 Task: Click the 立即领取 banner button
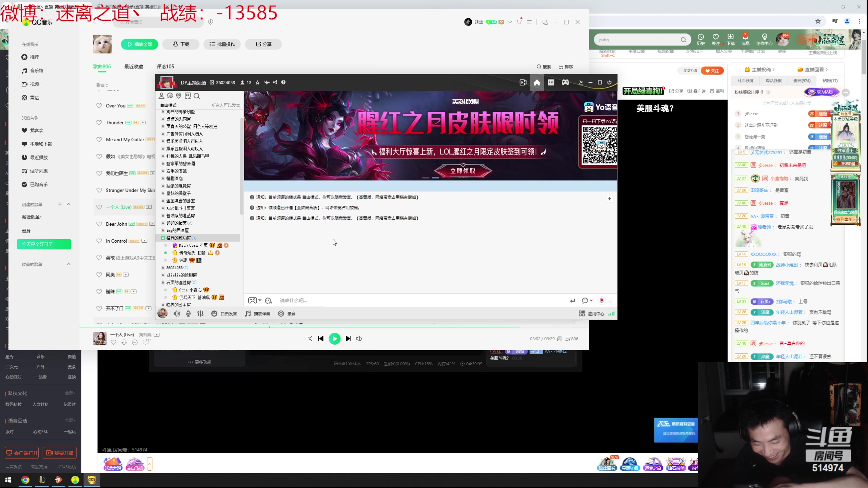[463, 171]
